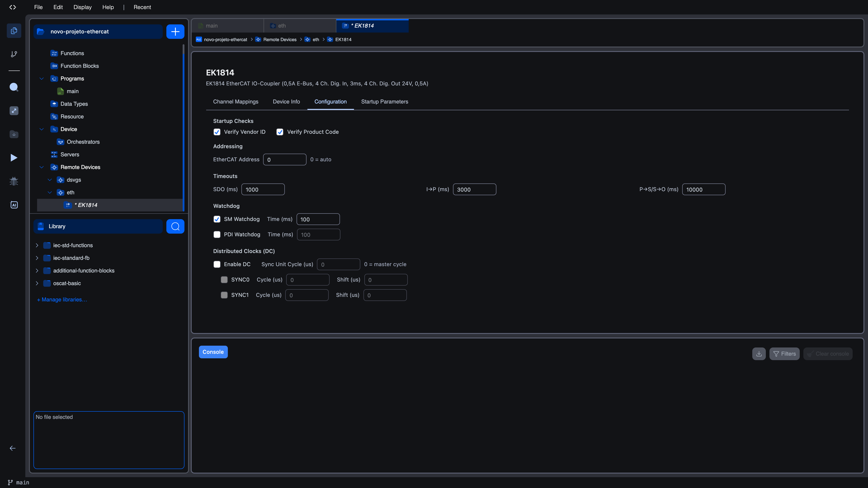Collapse the dsvgs tree node
This screenshot has height=488, width=868.
coord(50,180)
